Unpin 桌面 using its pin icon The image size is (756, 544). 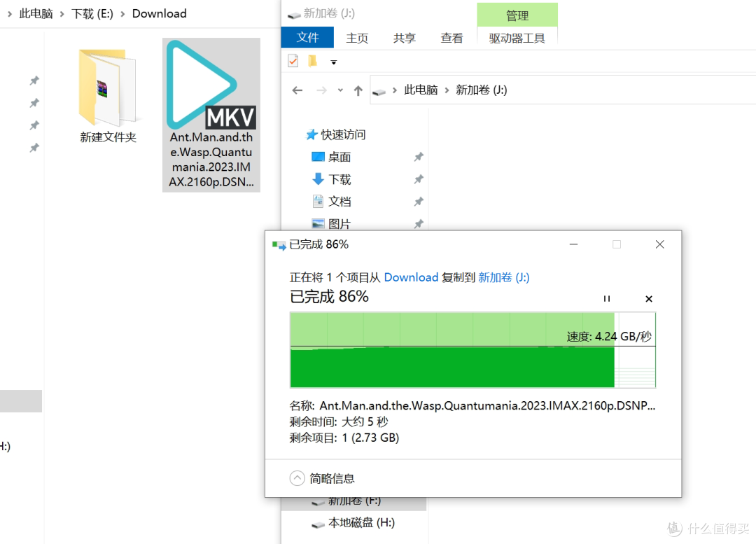click(x=419, y=157)
